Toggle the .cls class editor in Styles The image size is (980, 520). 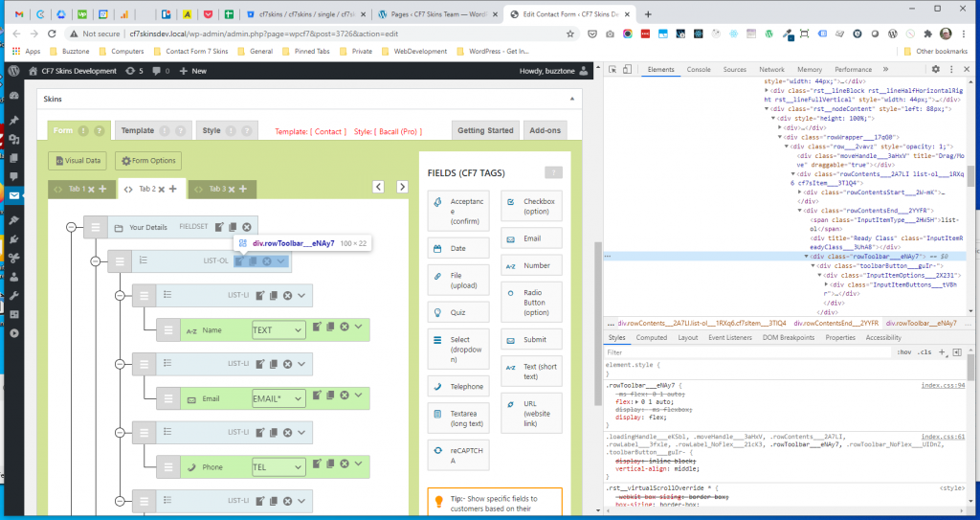point(924,352)
